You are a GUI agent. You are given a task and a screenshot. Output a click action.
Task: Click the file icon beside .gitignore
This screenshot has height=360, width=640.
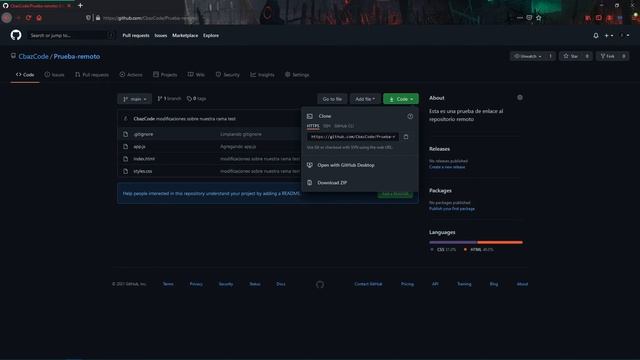126,134
